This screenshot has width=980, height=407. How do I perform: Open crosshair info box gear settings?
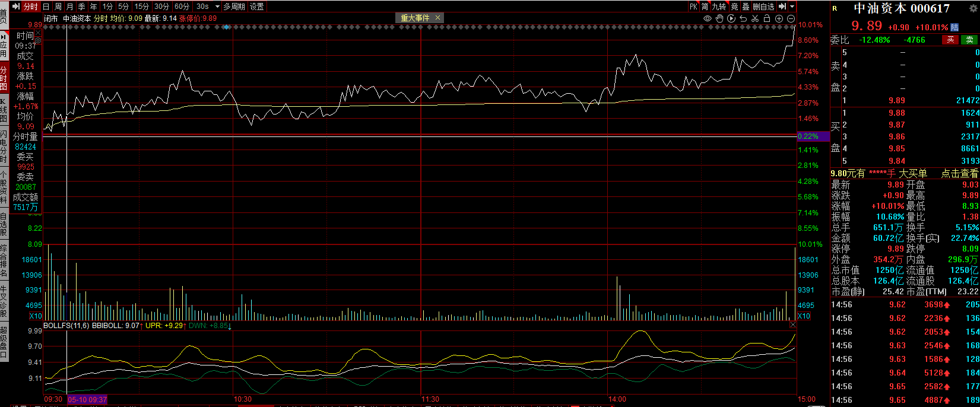click(x=38, y=40)
